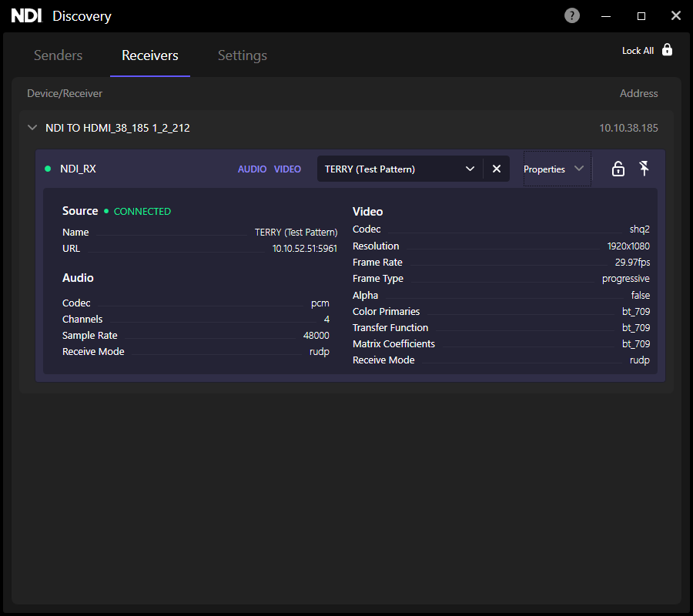Image resolution: width=693 pixels, height=616 pixels.
Task: Toggle the open padlock on NDI_RX row
Action: (618, 169)
